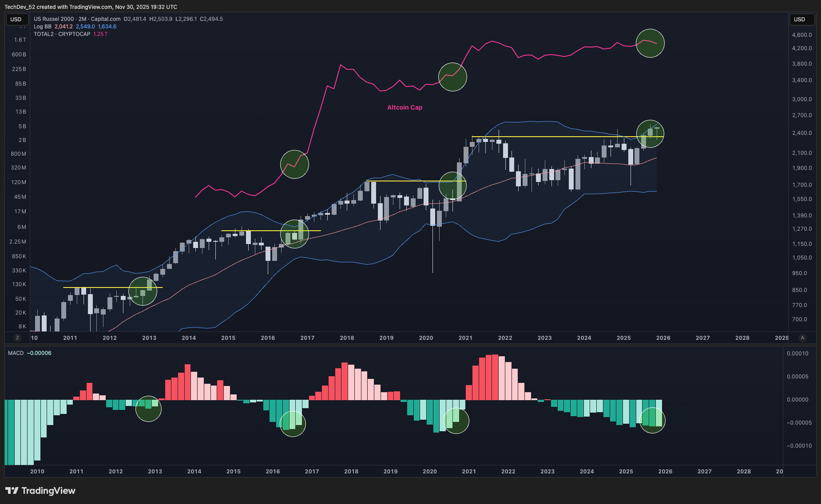
Task: Click the TechDev_52 attribution text at top
Action: 22,7
